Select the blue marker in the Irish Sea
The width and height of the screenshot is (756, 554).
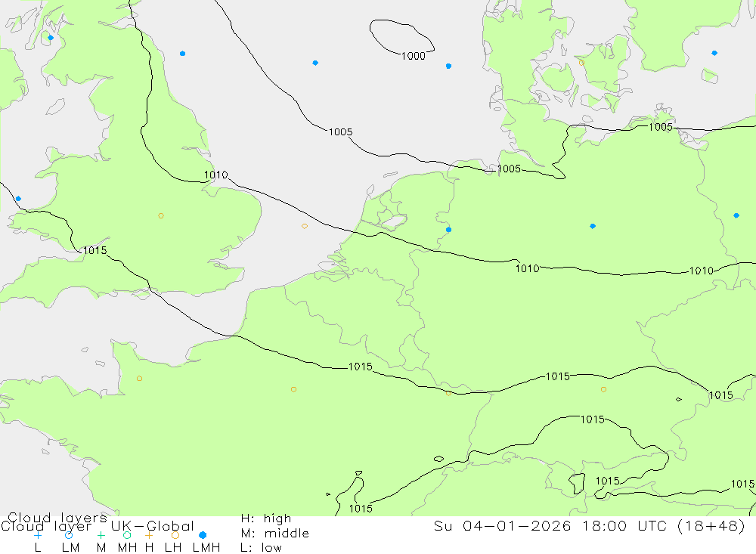[18, 199]
